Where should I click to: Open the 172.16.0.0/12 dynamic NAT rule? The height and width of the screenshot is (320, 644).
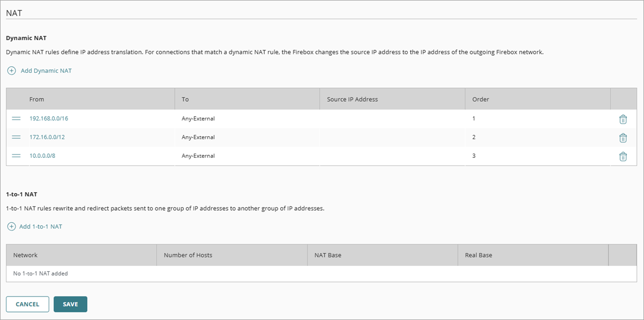tap(48, 138)
